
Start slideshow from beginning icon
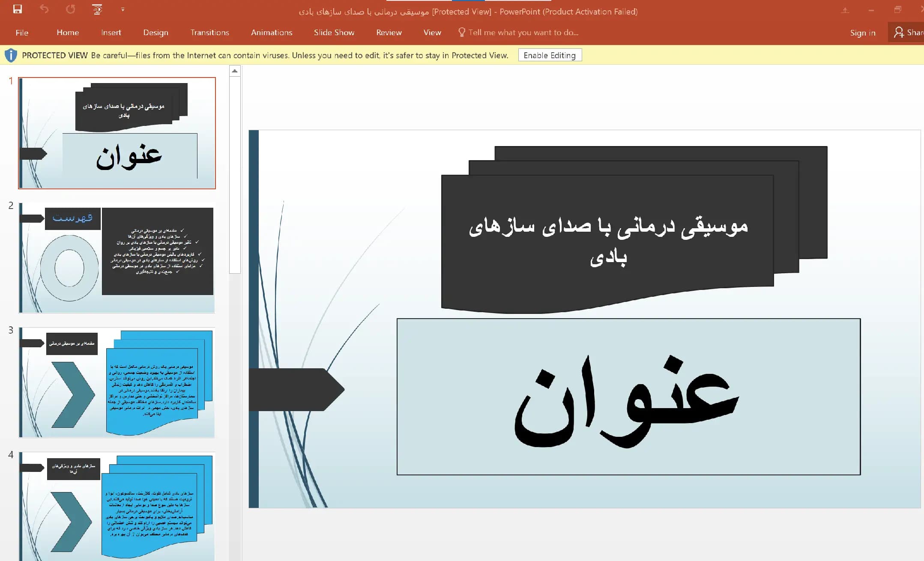click(x=98, y=9)
